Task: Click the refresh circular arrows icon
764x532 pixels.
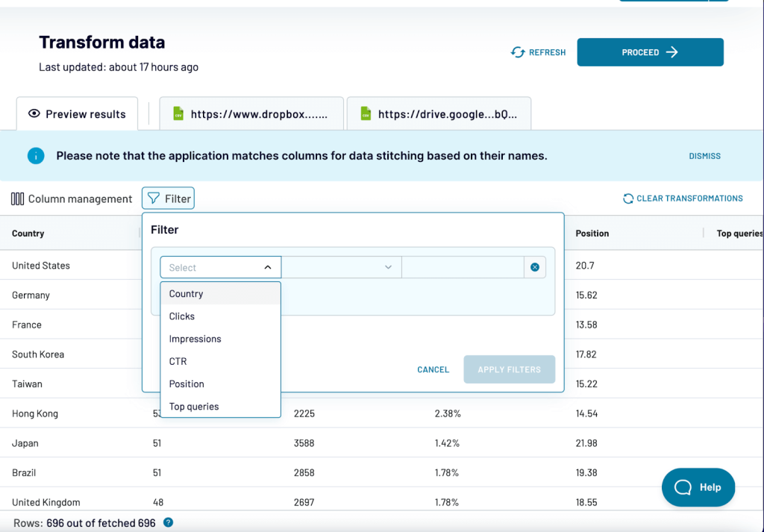Action: point(518,52)
